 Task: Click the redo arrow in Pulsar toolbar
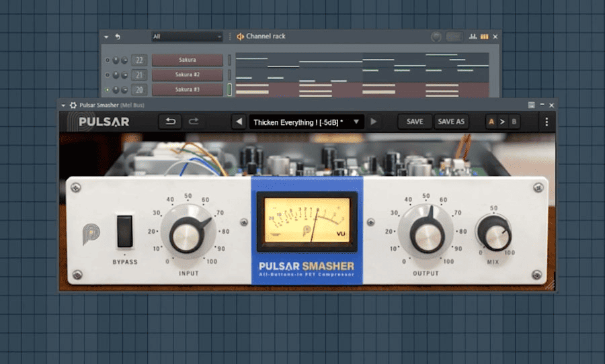[x=194, y=122]
